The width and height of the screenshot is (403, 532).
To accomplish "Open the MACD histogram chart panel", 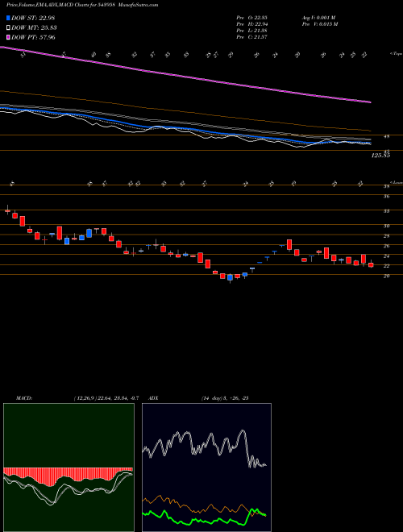I will [69, 468].
